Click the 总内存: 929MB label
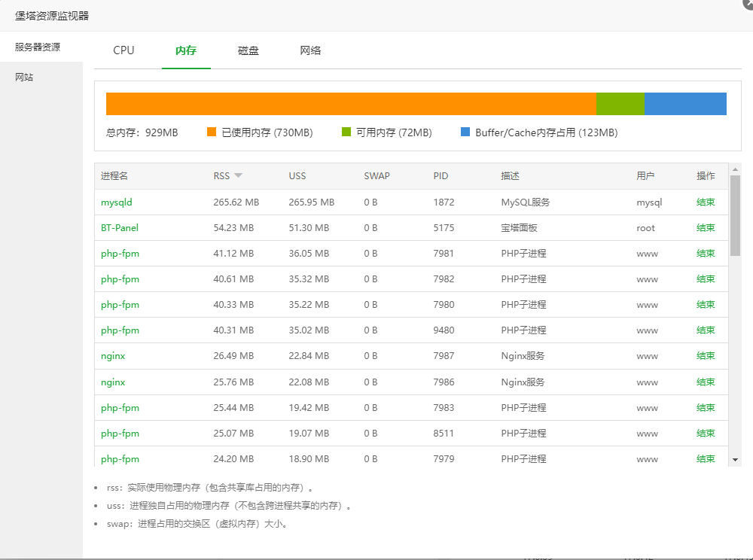This screenshot has height=560, width=753. point(142,132)
